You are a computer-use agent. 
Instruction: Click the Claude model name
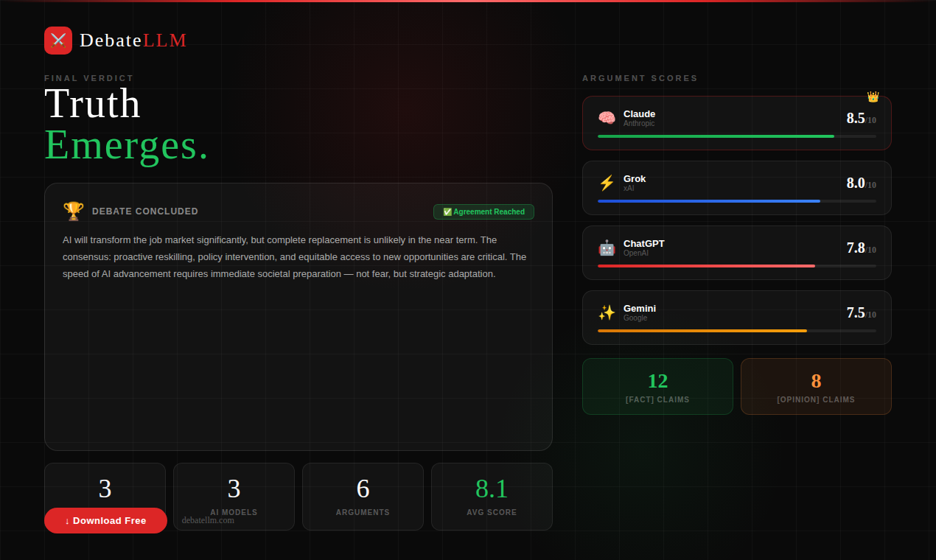click(639, 114)
